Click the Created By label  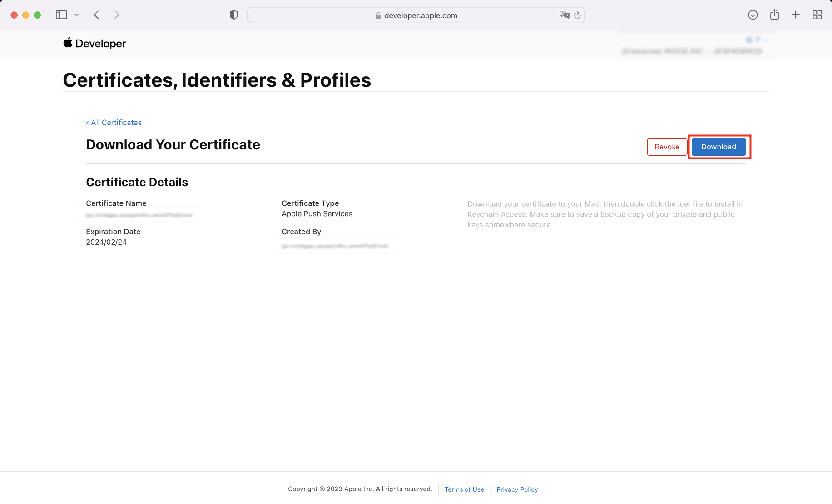click(x=301, y=232)
